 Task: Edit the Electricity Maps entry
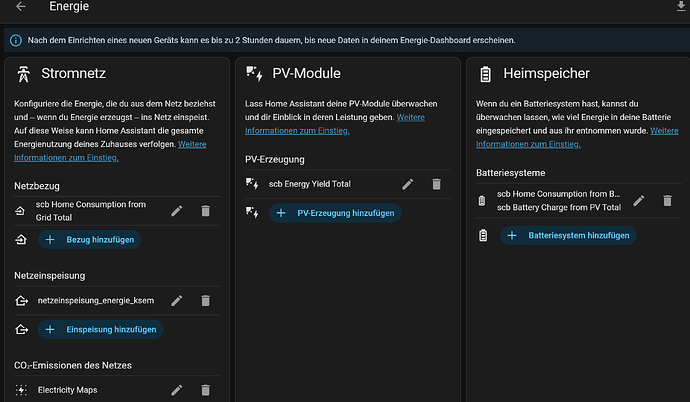click(177, 390)
